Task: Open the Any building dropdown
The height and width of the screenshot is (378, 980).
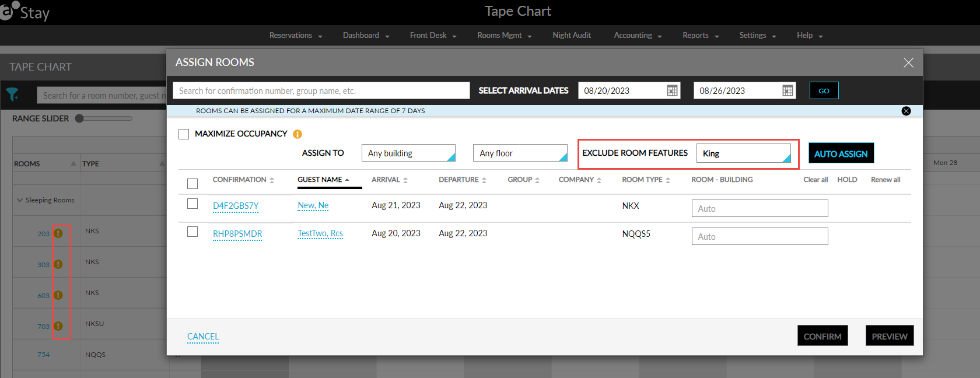Action: pos(408,153)
